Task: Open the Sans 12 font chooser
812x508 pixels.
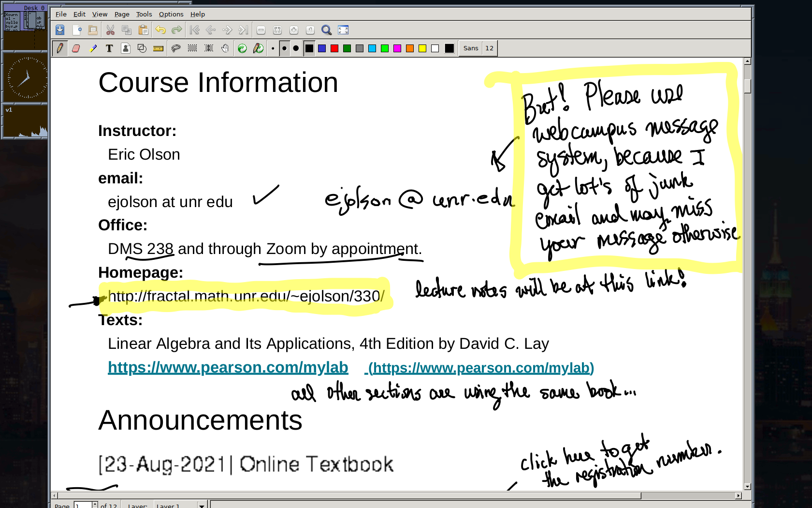Action: click(x=478, y=48)
